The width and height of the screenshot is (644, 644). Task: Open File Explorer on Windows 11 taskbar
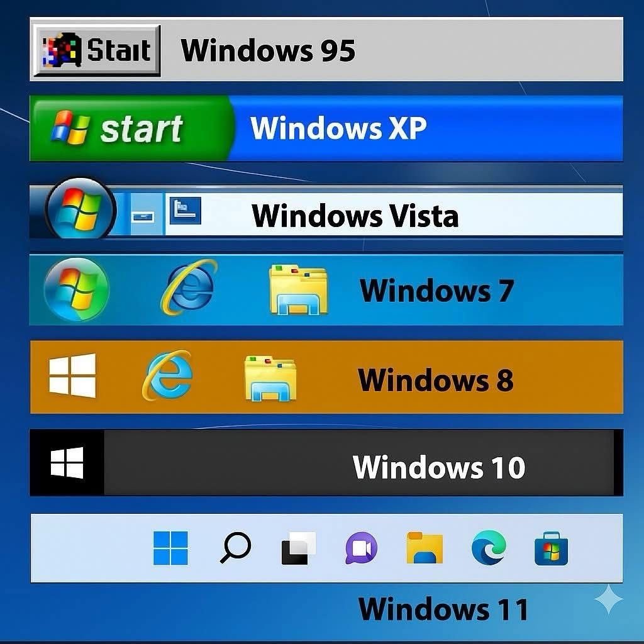[425, 548]
